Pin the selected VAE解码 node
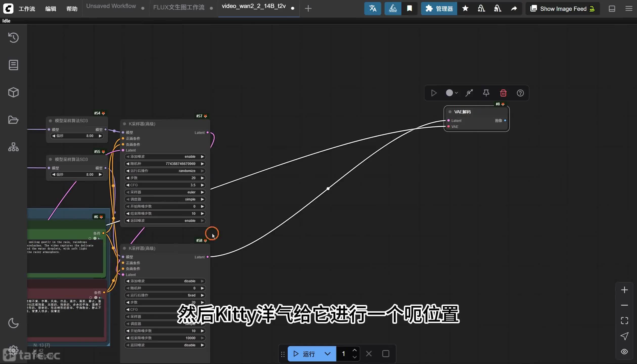The height and width of the screenshot is (364, 637). pyautogui.click(x=486, y=93)
